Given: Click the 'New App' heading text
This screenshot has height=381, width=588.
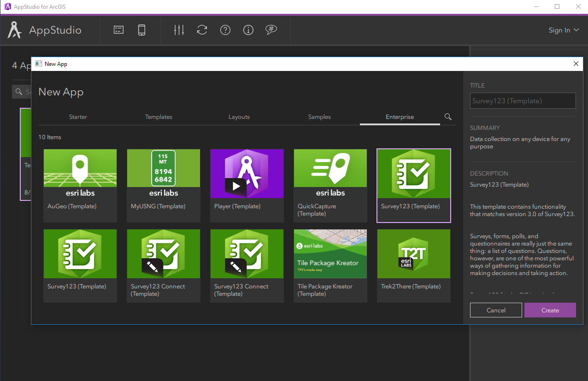Looking at the screenshot, I should 61,92.
